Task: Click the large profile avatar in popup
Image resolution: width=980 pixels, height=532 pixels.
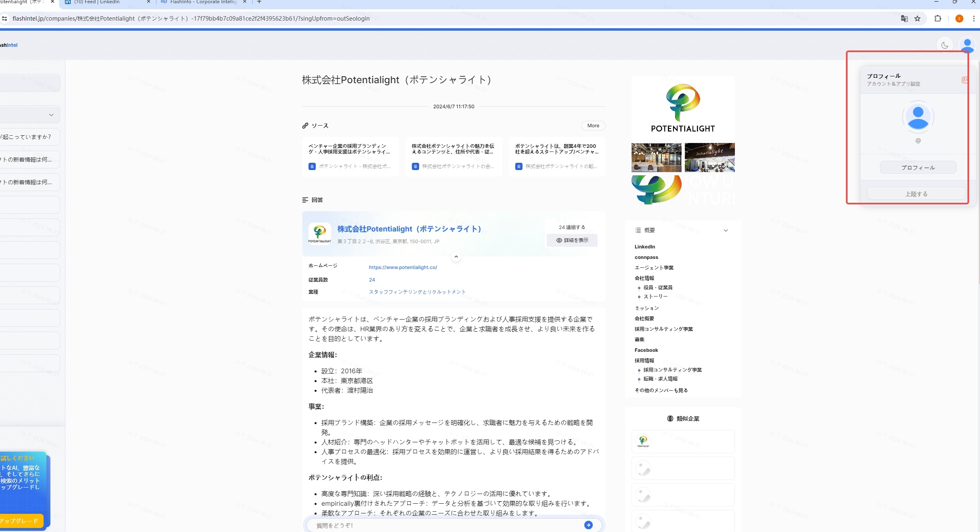Action: [x=918, y=117]
